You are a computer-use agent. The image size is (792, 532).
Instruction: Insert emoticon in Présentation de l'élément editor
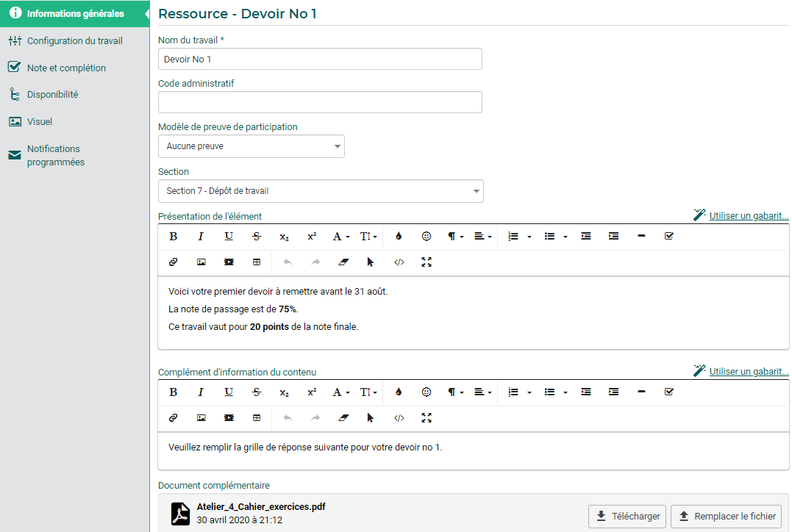[427, 236]
